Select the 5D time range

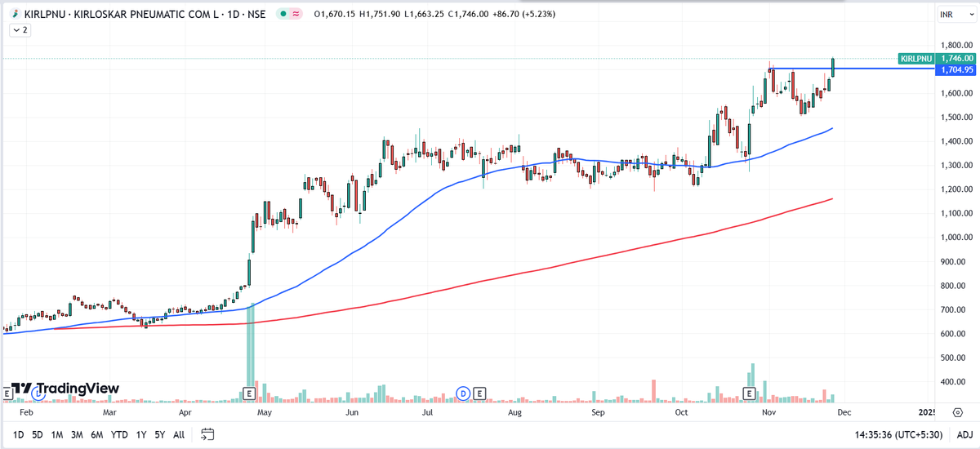[38, 434]
